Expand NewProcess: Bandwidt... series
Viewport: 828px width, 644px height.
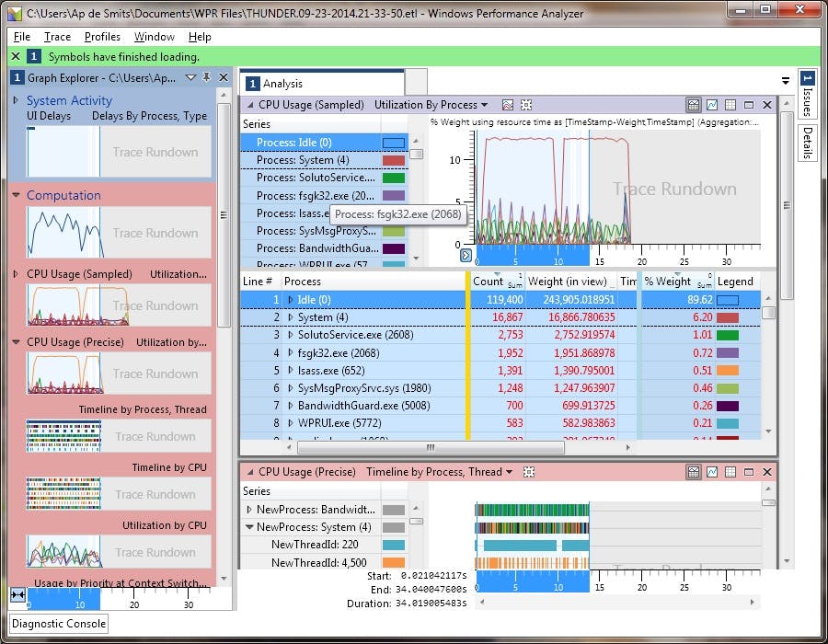coord(248,510)
